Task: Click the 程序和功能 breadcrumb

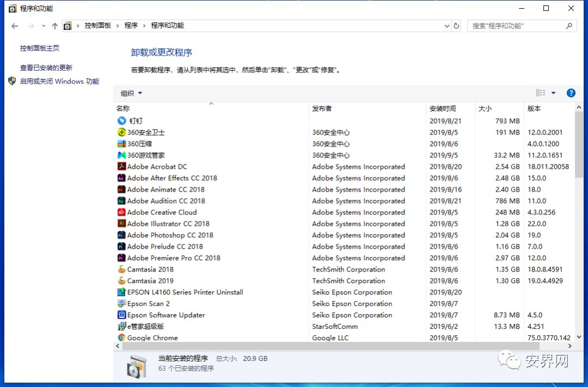Action: pyautogui.click(x=167, y=26)
